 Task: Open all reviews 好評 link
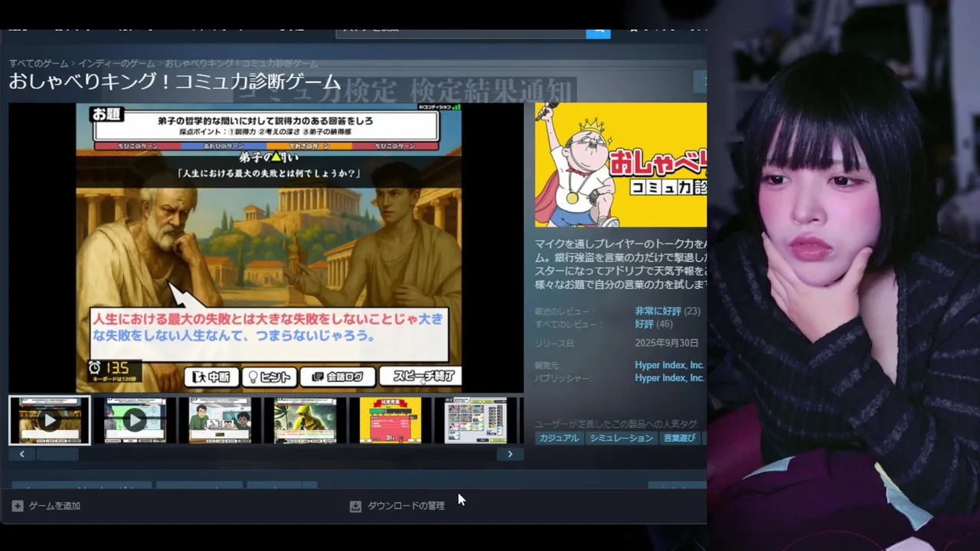point(644,324)
